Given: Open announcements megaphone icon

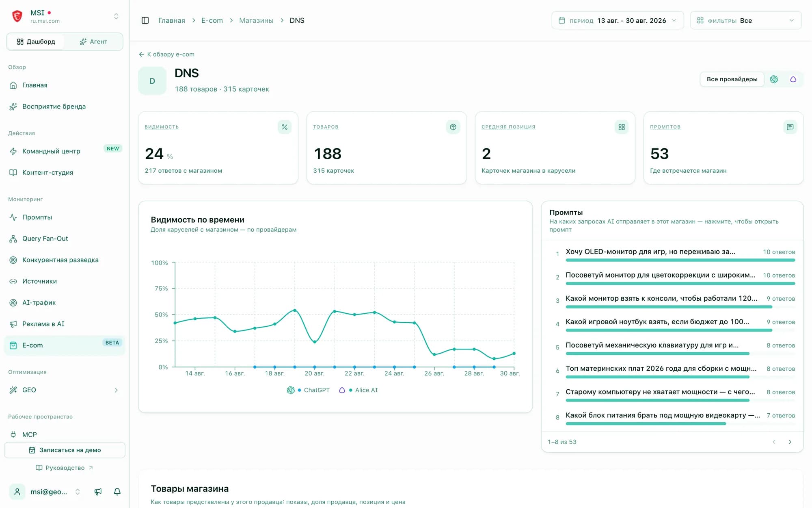Looking at the screenshot, I should click(x=98, y=492).
